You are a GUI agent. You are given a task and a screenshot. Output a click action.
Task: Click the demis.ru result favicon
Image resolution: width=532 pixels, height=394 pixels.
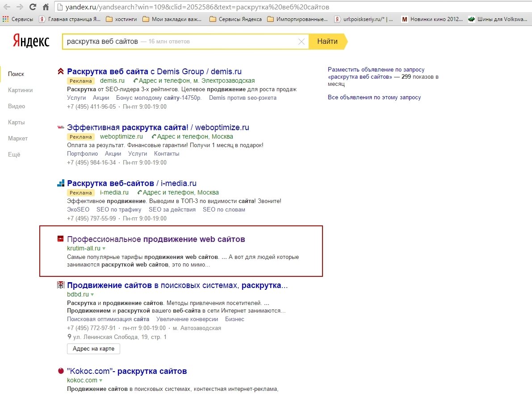(x=61, y=71)
